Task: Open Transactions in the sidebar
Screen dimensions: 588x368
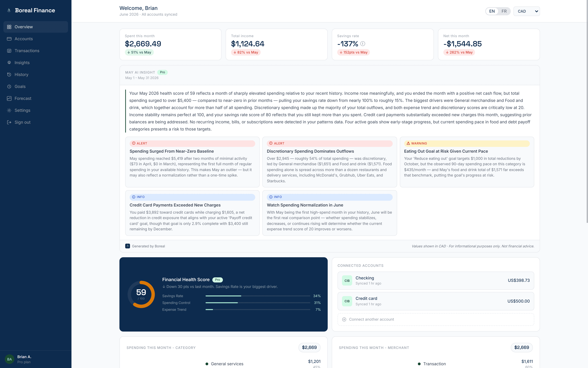Action: pos(36,51)
